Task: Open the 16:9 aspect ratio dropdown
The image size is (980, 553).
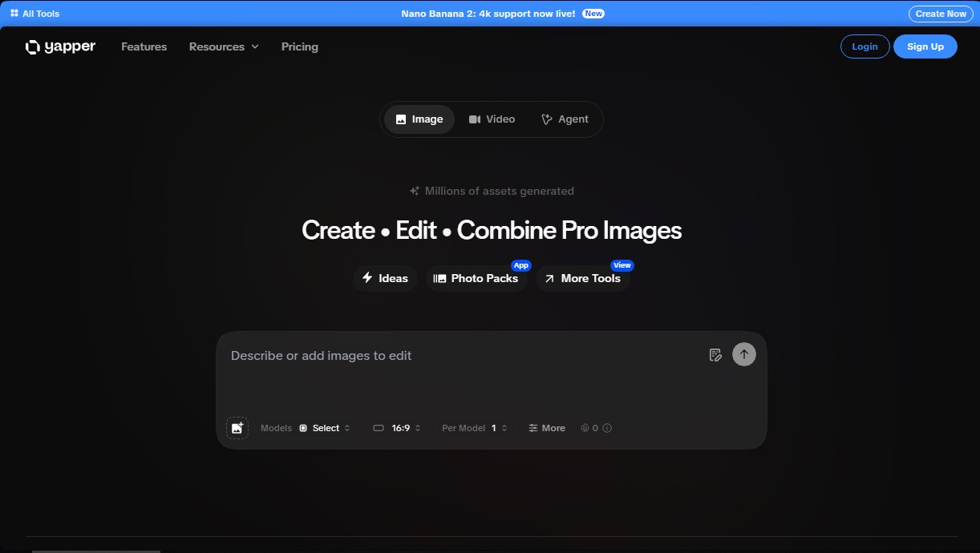Action: (397, 428)
